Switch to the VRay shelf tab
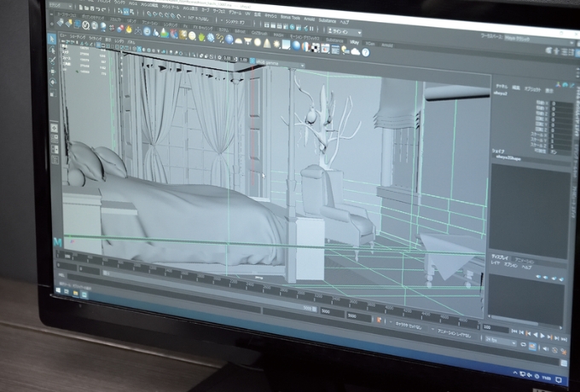 354,42
